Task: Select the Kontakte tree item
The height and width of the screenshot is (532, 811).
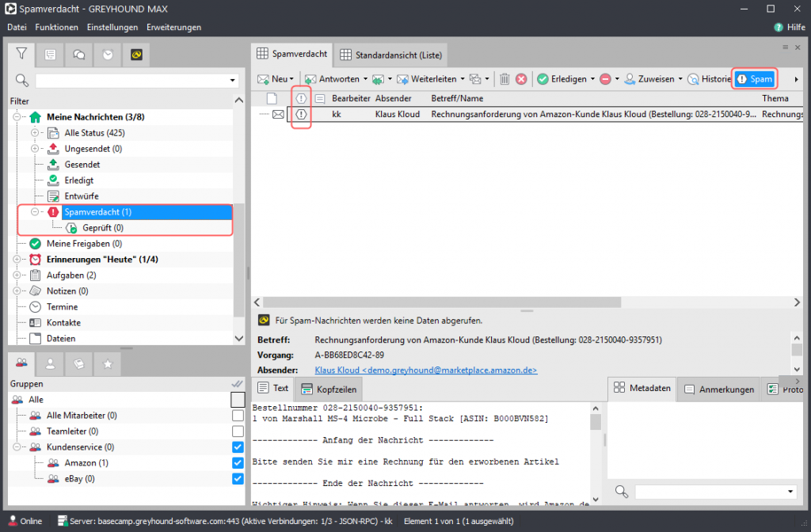Action: click(63, 323)
